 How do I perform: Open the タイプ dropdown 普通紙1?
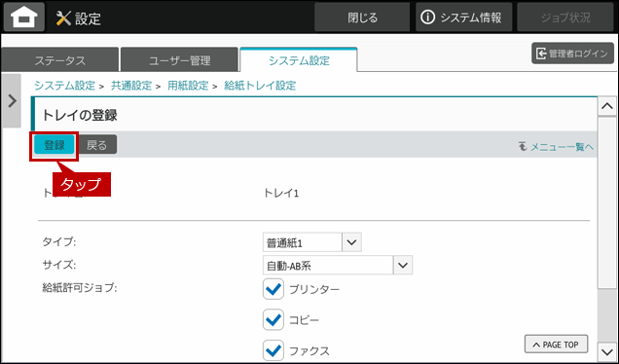311,242
